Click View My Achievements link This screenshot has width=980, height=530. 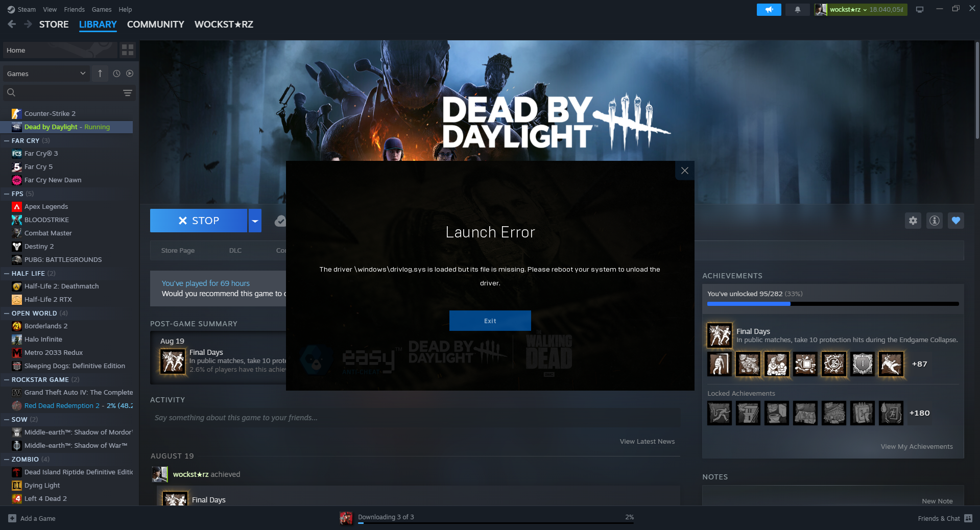917,446
